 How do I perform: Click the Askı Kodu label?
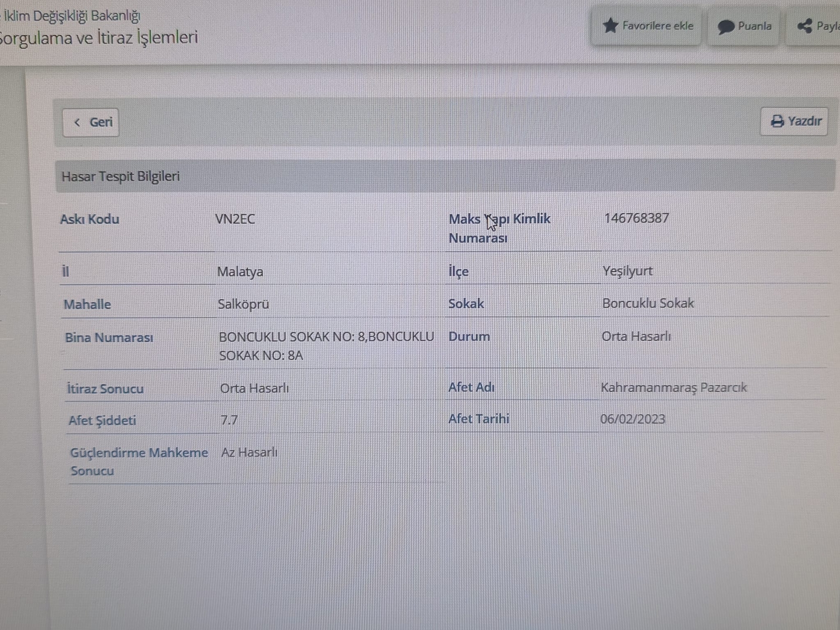click(89, 219)
